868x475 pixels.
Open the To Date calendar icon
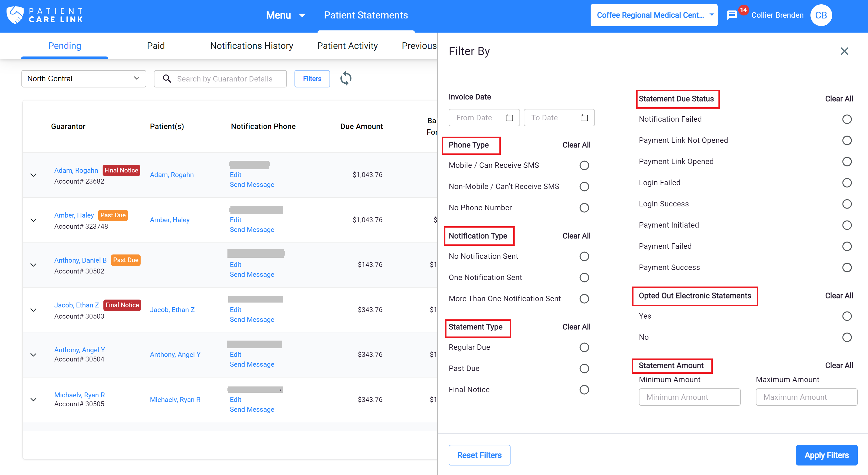pyautogui.click(x=584, y=118)
